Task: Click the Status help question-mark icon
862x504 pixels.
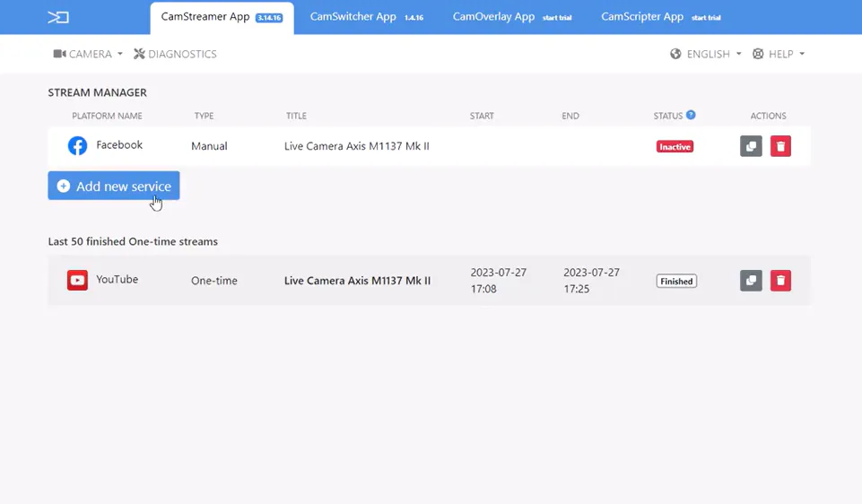Action: [691, 115]
